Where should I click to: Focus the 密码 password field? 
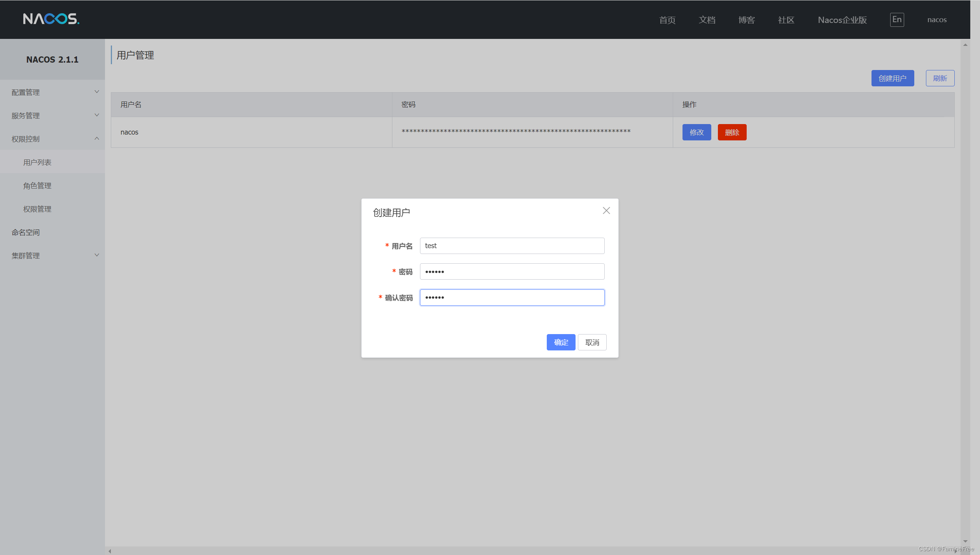coord(512,271)
